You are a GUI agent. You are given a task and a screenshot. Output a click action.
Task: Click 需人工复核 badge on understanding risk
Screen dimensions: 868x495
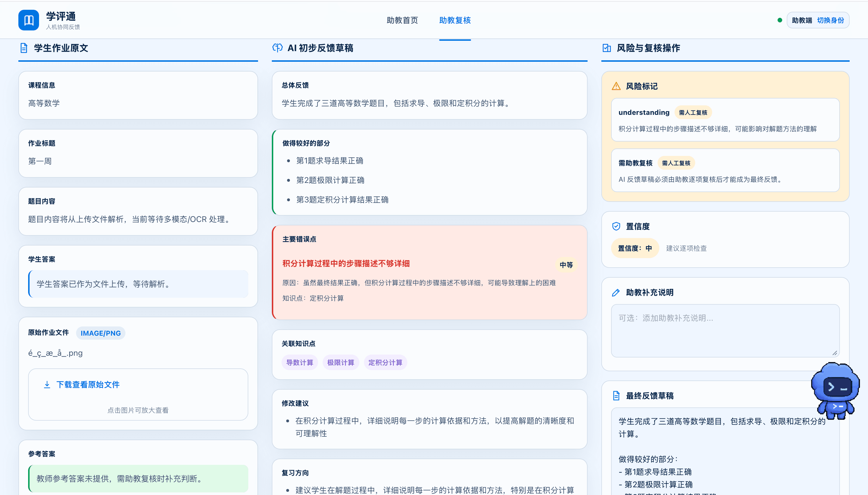(693, 113)
